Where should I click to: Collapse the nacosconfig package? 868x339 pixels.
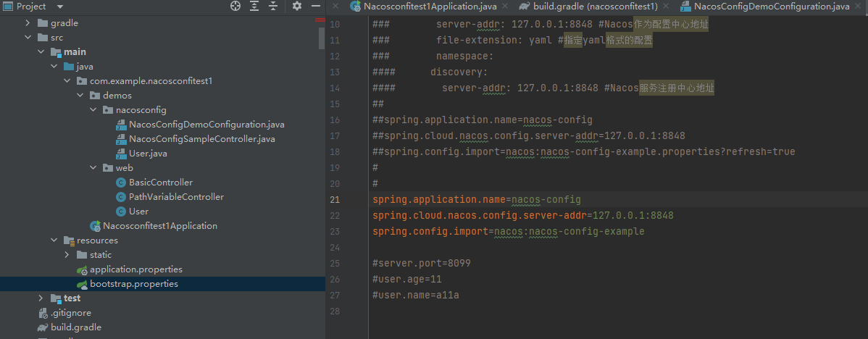(x=93, y=110)
